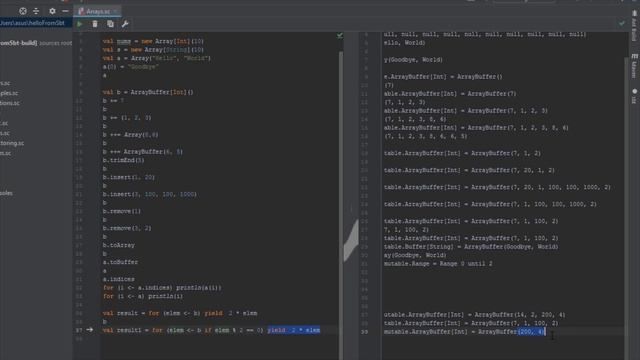Open worksheet settings wrench icon
640x360 pixels.
click(x=125, y=24)
